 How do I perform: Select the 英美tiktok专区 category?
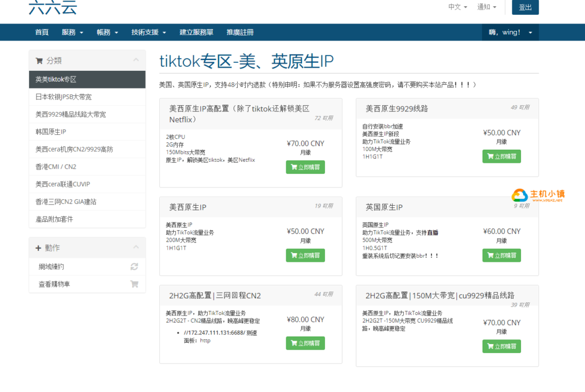pyautogui.click(x=87, y=79)
